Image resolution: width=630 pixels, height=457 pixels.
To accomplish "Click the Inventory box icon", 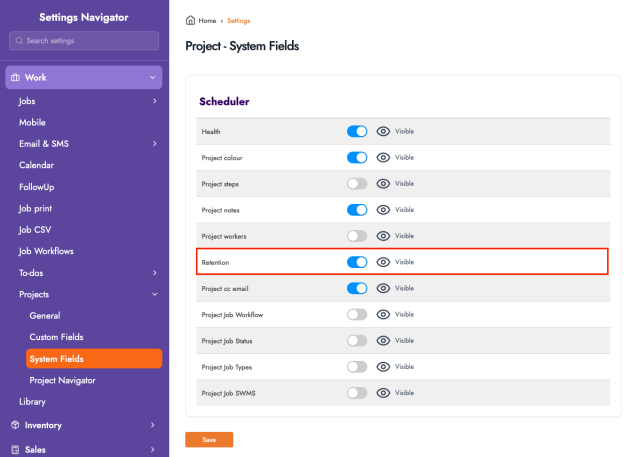I will coord(15,425).
